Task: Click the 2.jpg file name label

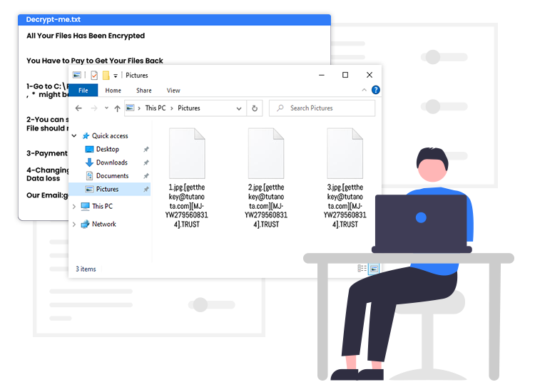Action: [x=266, y=205]
